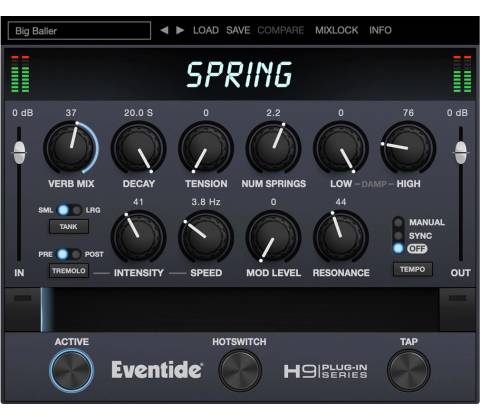Toggle MIXLOCK in the top bar

click(337, 30)
